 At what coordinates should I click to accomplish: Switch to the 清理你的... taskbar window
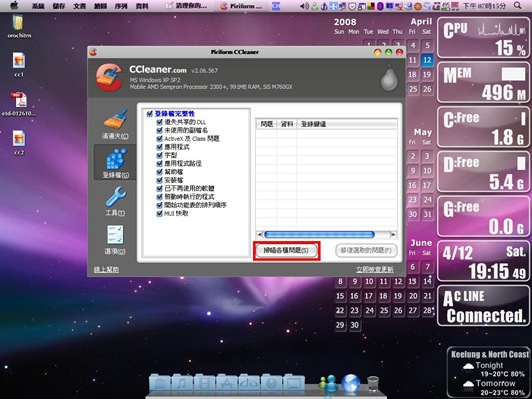[x=187, y=6]
